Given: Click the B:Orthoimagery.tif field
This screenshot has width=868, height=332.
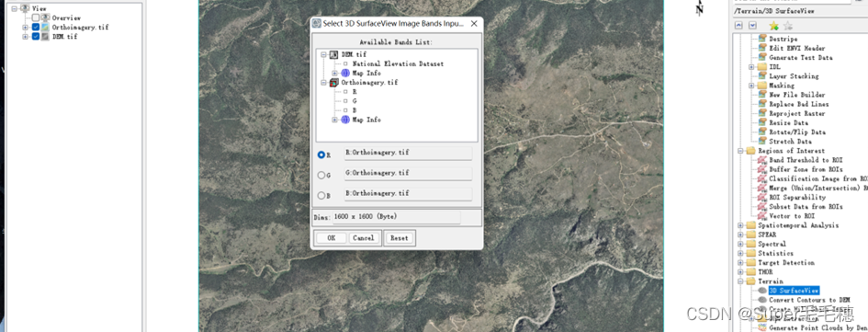Looking at the screenshot, I should tap(408, 193).
